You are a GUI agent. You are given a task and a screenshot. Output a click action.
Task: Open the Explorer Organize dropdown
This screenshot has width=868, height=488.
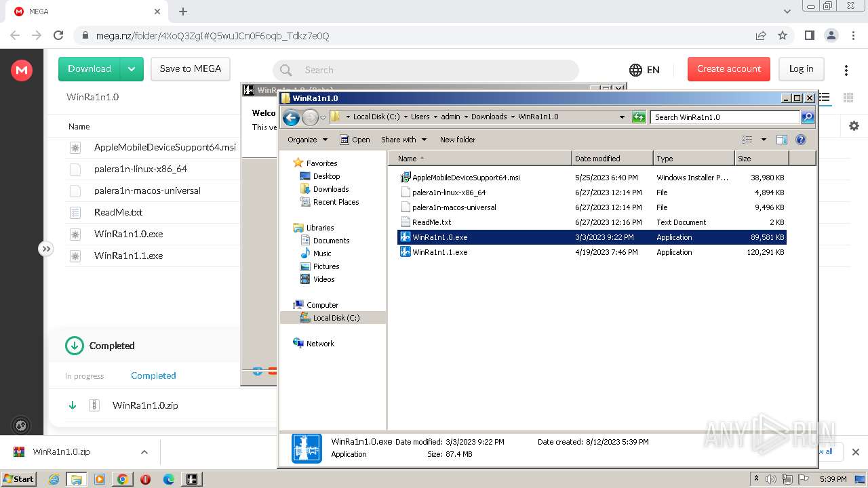click(x=307, y=140)
